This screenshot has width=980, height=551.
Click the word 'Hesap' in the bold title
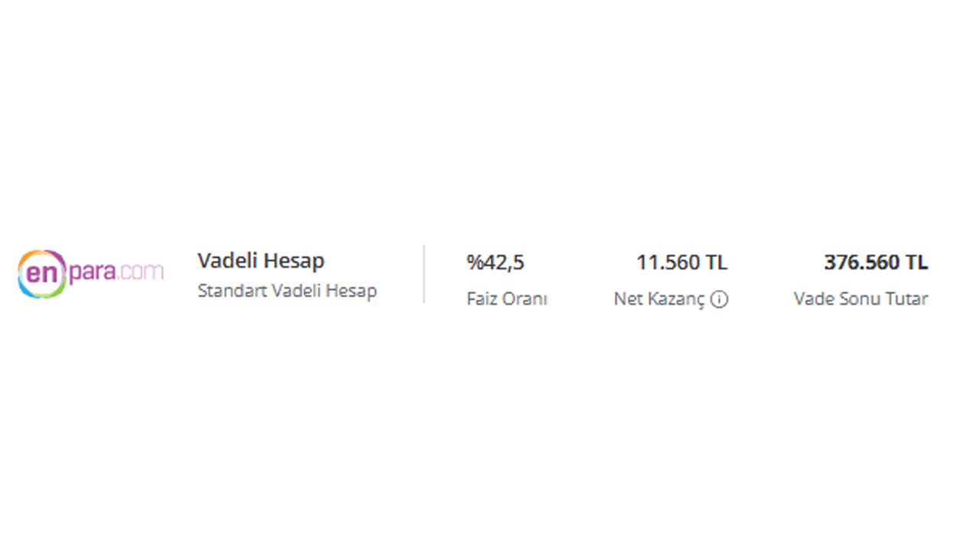293,262
